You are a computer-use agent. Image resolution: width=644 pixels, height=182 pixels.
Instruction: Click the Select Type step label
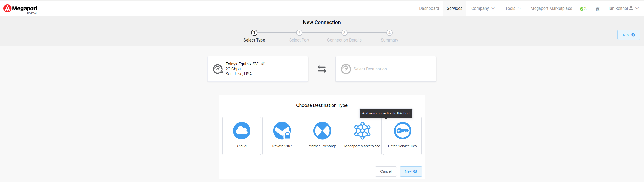254,40
